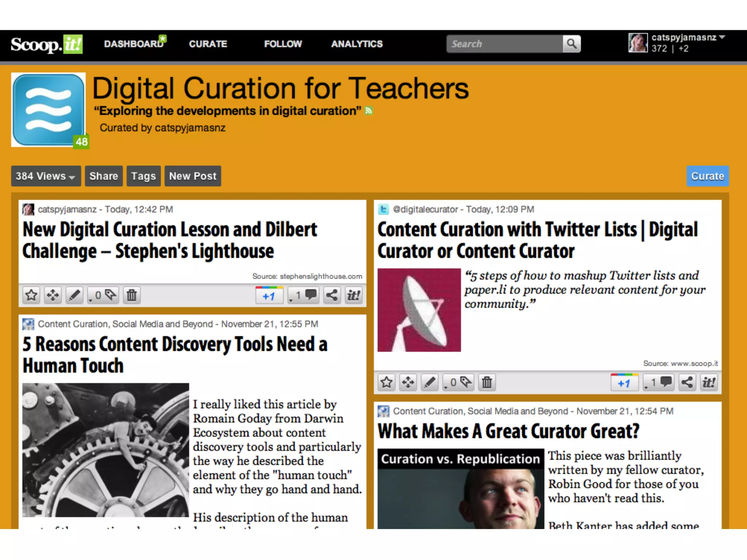Open the tags dropdown on Dilbert Challenge post
747x560 pixels.
pos(104,295)
